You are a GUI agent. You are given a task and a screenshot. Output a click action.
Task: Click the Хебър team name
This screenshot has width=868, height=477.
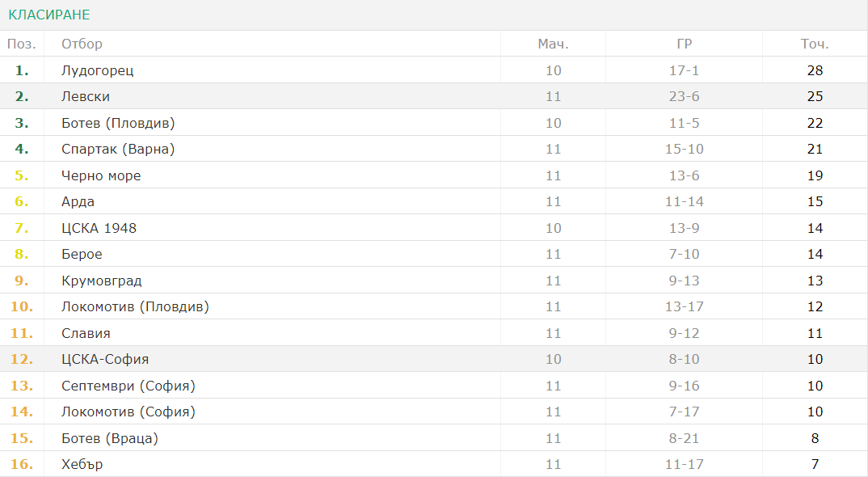point(82,464)
